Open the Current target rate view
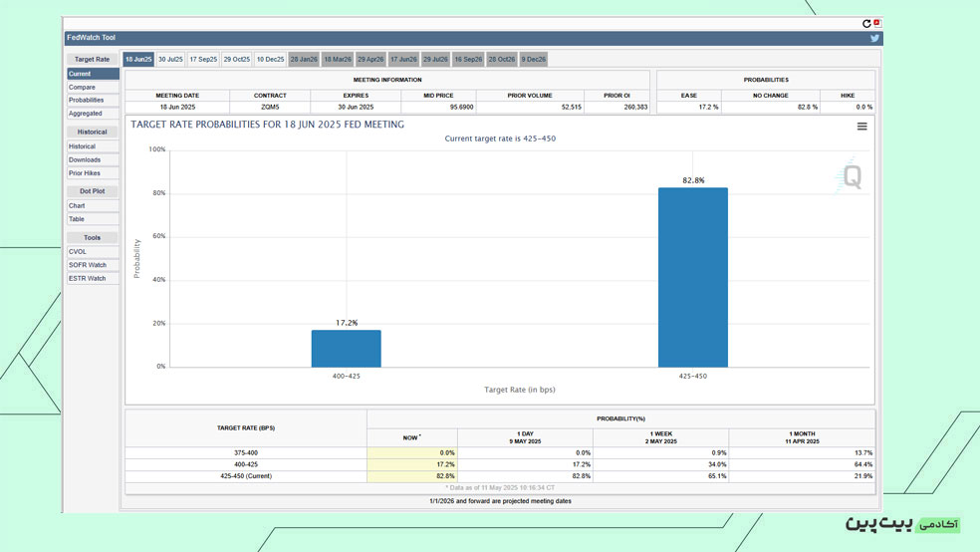Viewport: 980px width, 552px height. pos(93,74)
